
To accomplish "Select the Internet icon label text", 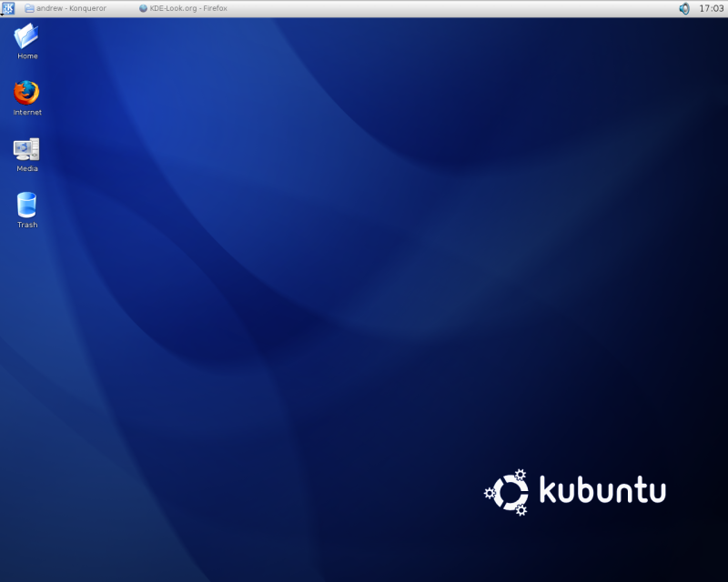I will click(27, 113).
